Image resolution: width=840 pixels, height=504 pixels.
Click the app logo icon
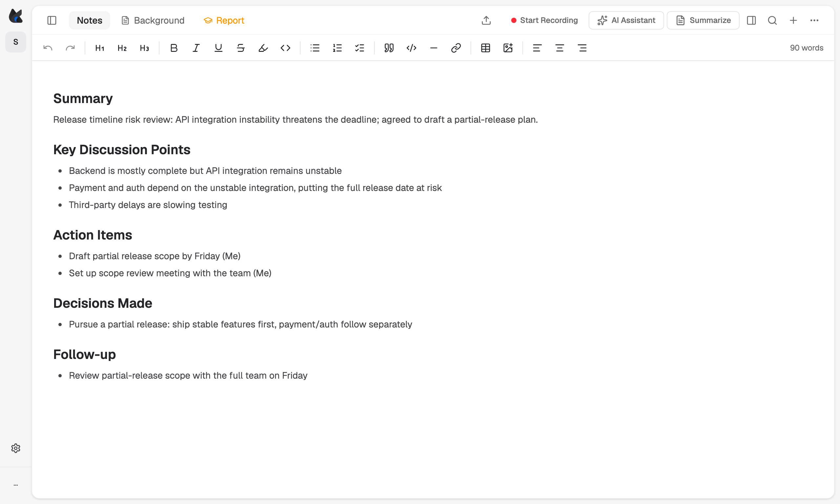(x=16, y=16)
